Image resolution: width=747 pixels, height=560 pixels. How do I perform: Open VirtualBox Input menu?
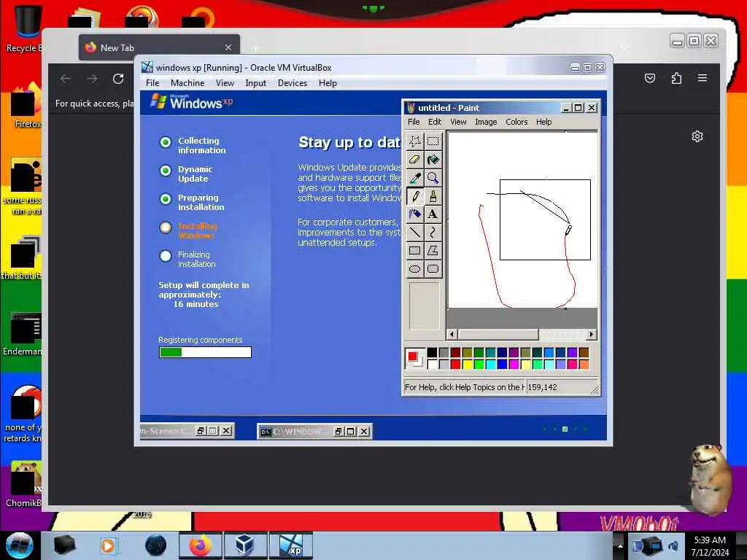click(256, 83)
